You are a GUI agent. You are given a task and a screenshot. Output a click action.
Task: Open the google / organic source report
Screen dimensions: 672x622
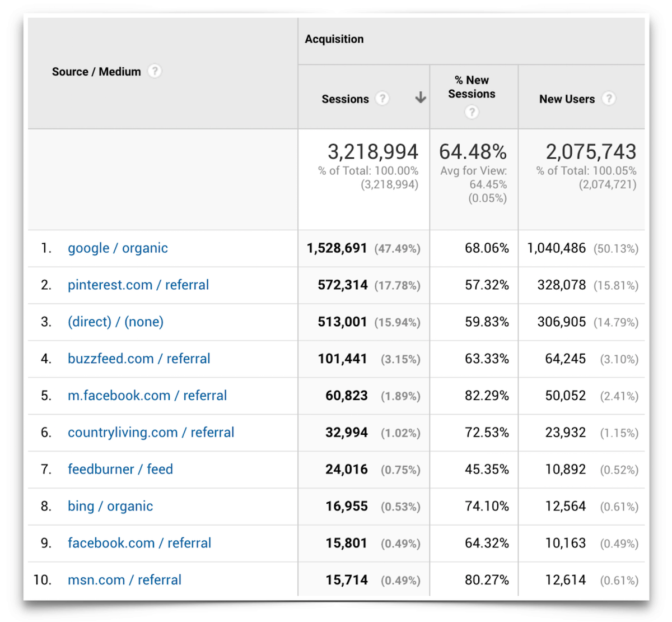[118, 248]
